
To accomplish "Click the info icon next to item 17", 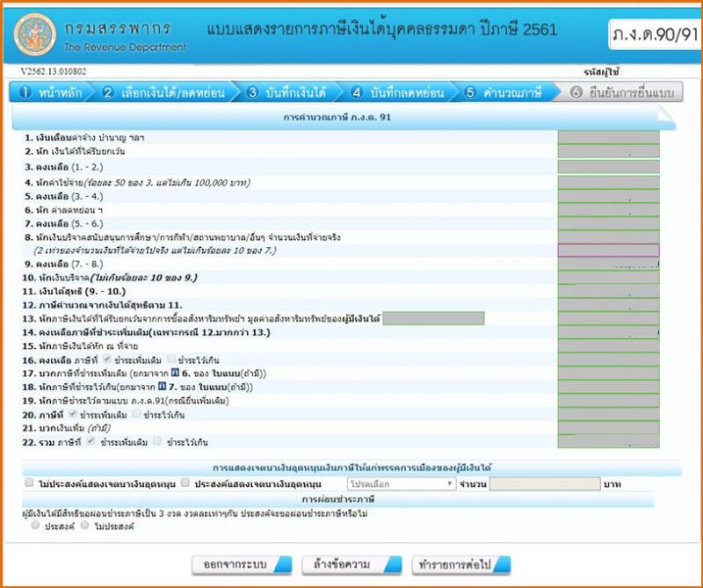I will pos(174,373).
